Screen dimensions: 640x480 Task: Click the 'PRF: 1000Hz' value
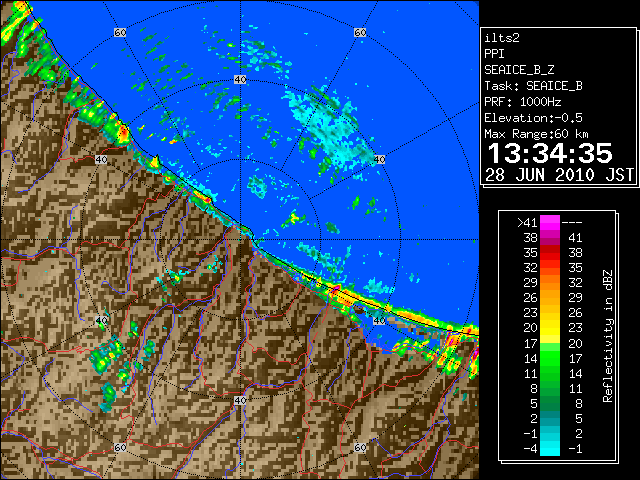[x=523, y=102]
